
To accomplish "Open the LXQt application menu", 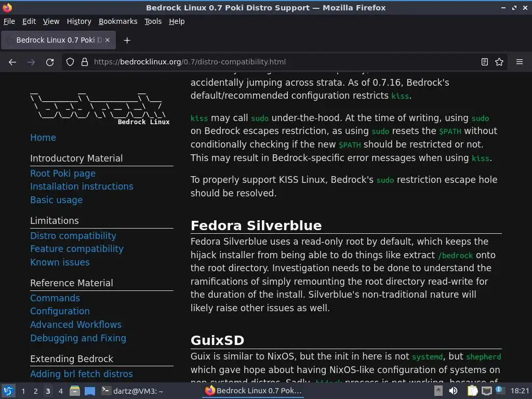I will 8,391.
